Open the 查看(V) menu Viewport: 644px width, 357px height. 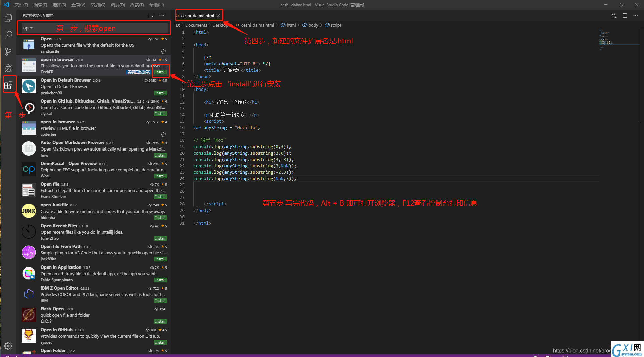78,5
